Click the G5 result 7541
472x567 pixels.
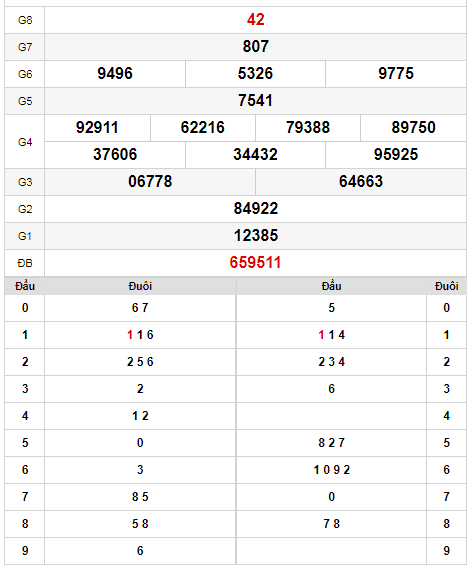click(x=255, y=101)
